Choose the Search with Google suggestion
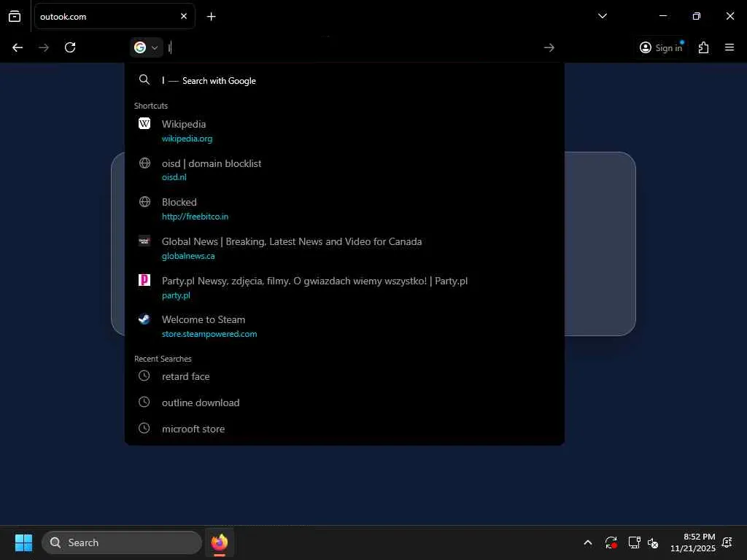Image resolution: width=747 pixels, height=560 pixels. 344,80
